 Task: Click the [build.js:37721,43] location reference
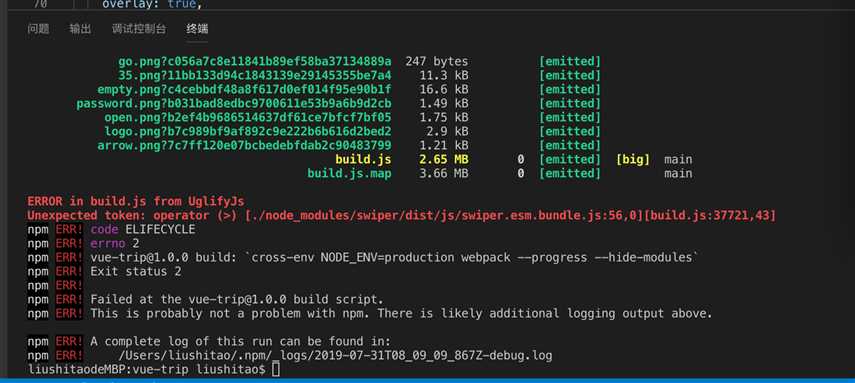(x=710, y=216)
